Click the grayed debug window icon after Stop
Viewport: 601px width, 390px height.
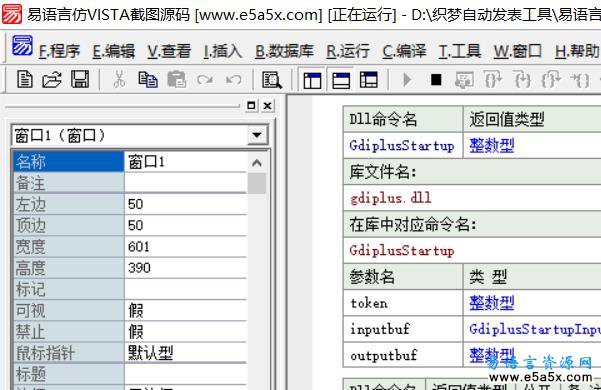tap(464, 80)
